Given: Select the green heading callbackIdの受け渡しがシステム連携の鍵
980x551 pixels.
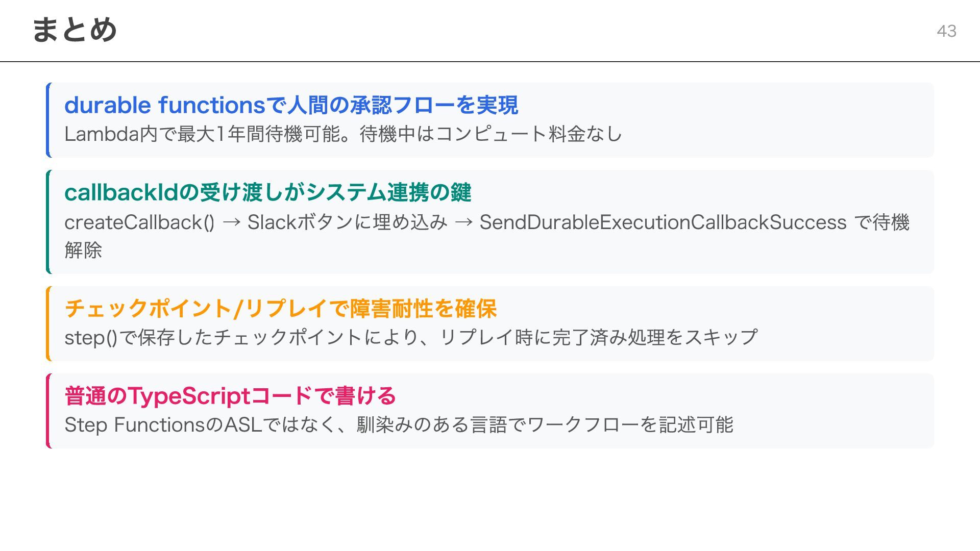Looking at the screenshot, I should click(267, 192).
